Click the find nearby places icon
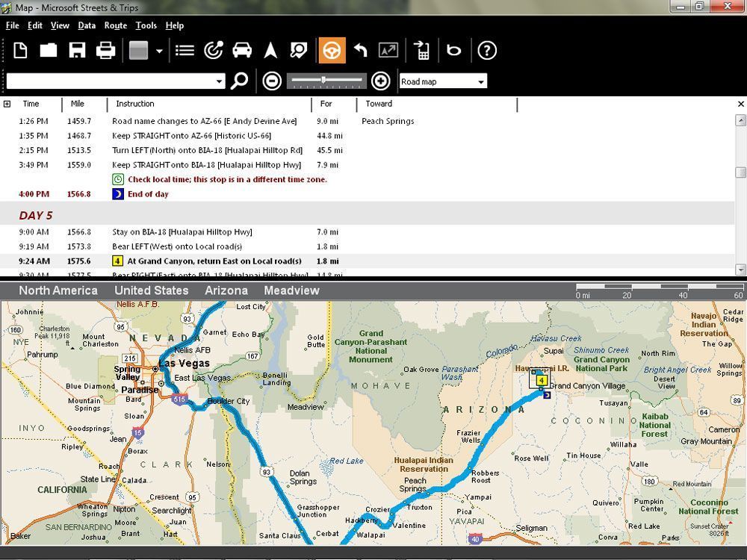Viewport: 747px width, 560px height. click(x=299, y=51)
